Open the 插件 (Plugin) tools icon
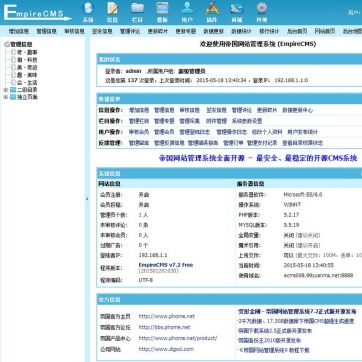The width and height of the screenshot is (362, 362). pyautogui.click(x=212, y=8)
